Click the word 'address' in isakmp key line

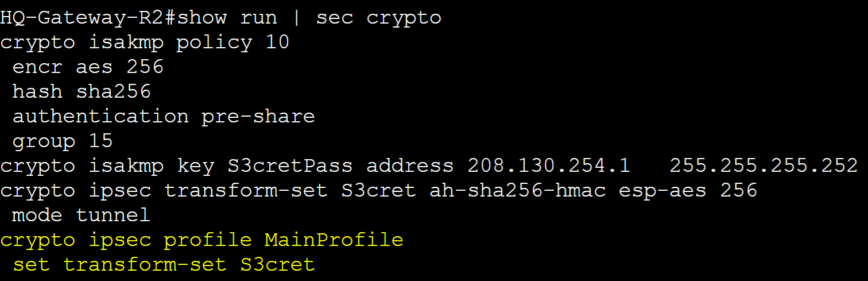coord(410,165)
